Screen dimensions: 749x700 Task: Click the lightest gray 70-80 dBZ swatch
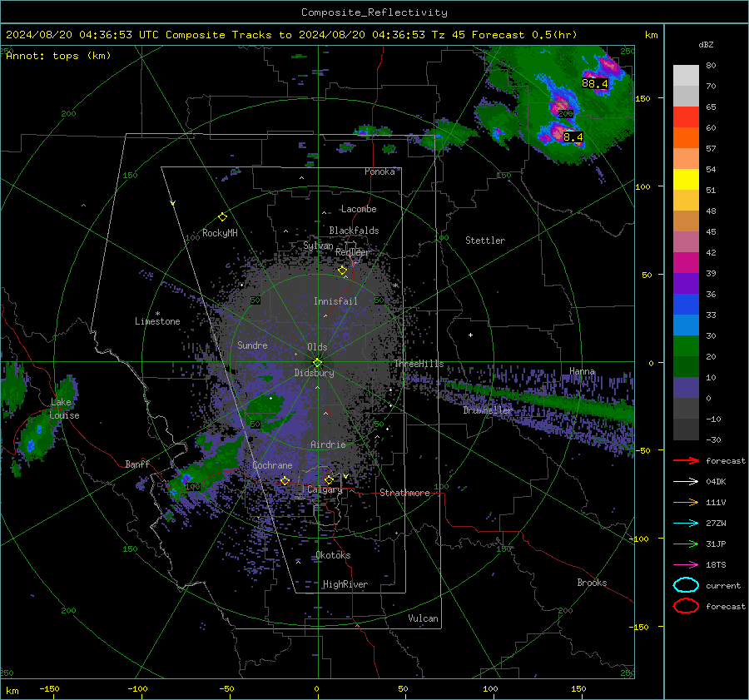686,76
